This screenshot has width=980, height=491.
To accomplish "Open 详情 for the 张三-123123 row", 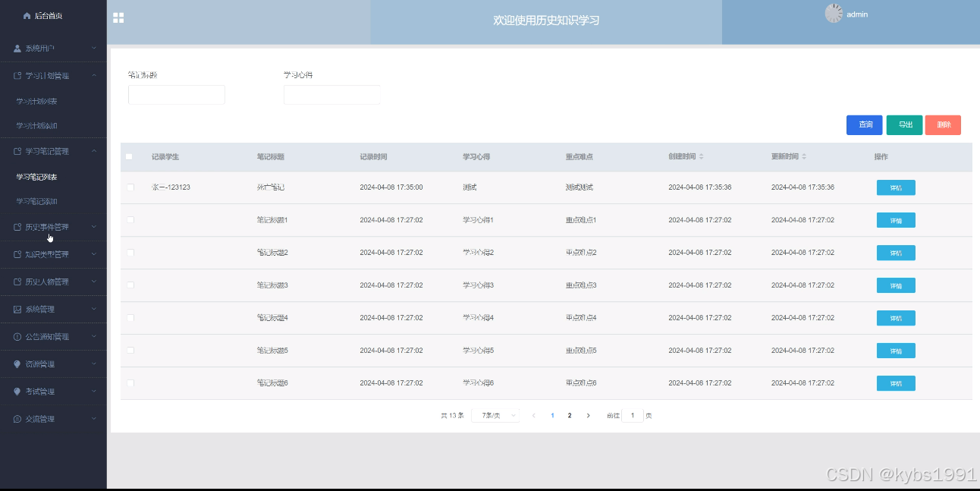I will (x=896, y=187).
